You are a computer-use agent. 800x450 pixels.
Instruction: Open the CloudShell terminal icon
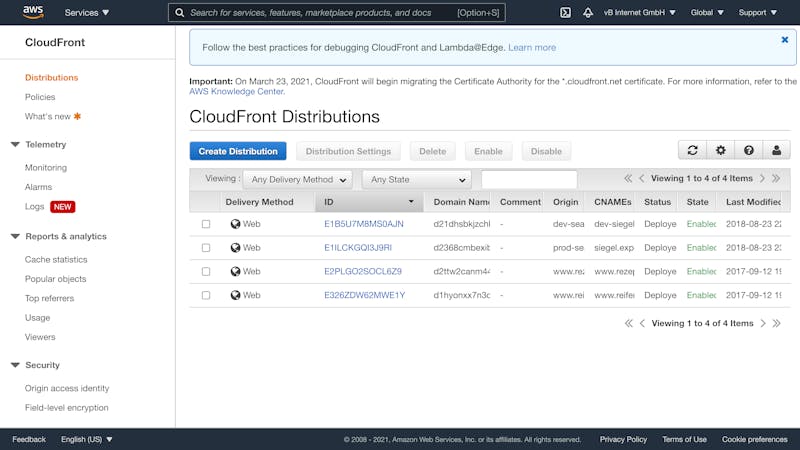click(x=565, y=12)
